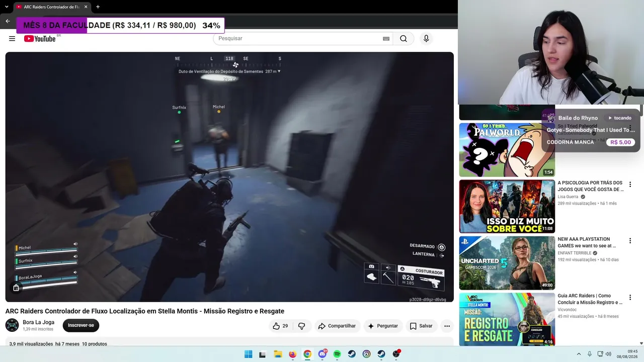
Task: Start voice search with microphone icon
Action: (426, 39)
